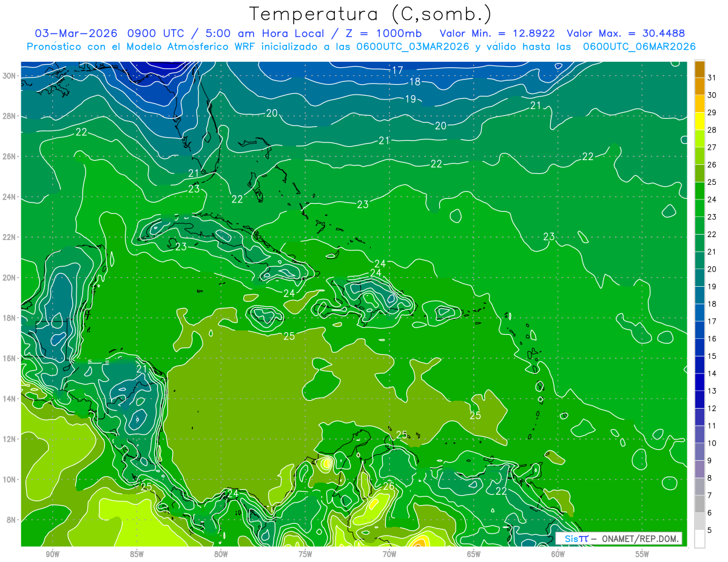Click the title "Temperatura (C,somb.)"

click(x=371, y=14)
